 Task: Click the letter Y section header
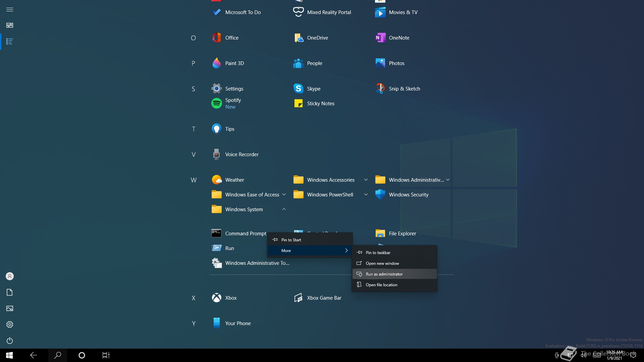194,323
